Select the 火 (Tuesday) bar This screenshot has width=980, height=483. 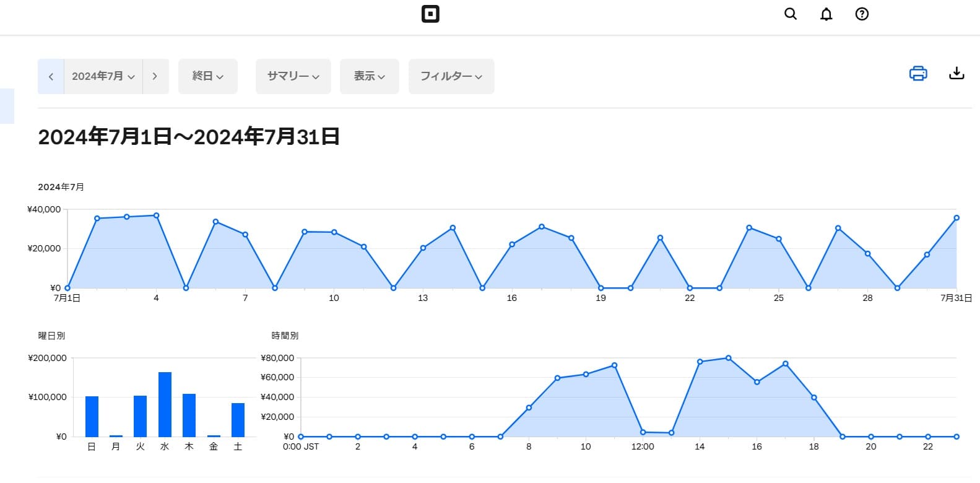click(141, 416)
